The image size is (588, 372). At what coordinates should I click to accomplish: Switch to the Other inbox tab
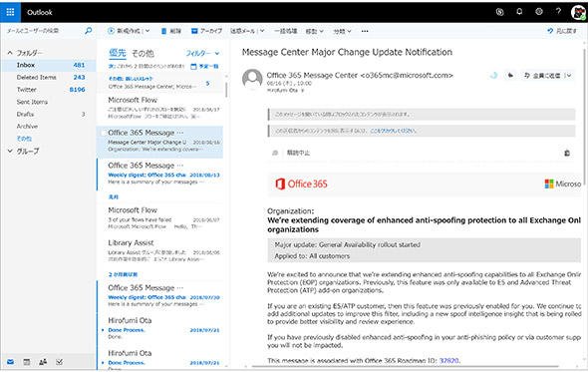[x=143, y=53]
